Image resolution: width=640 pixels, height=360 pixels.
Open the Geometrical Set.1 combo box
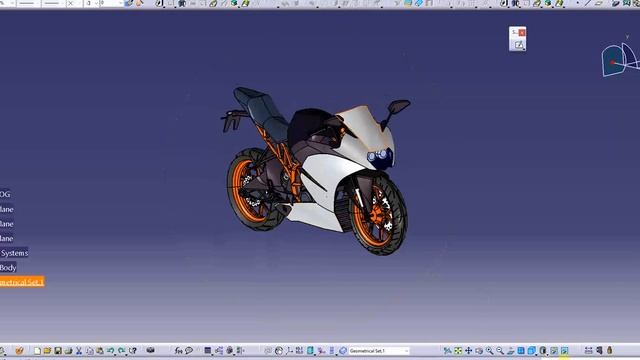point(379,351)
